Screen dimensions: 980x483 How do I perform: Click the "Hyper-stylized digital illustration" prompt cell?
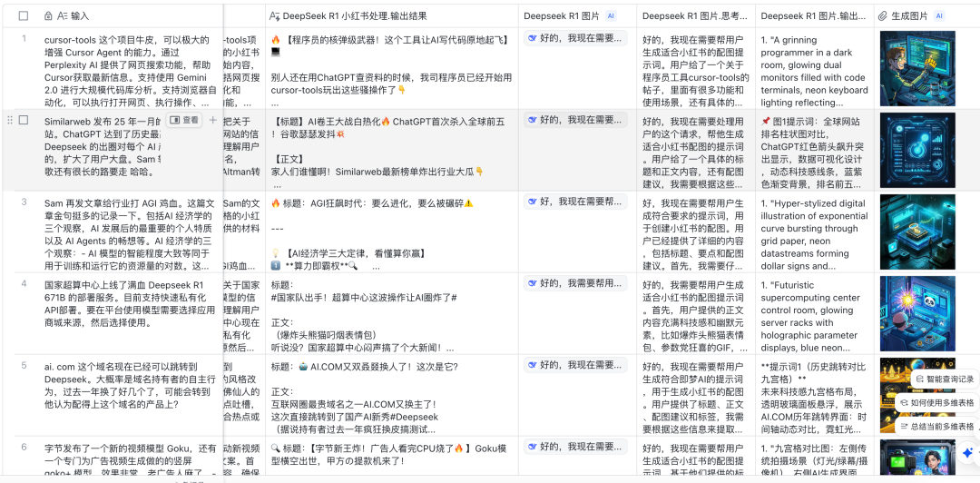tap(814, 232)
